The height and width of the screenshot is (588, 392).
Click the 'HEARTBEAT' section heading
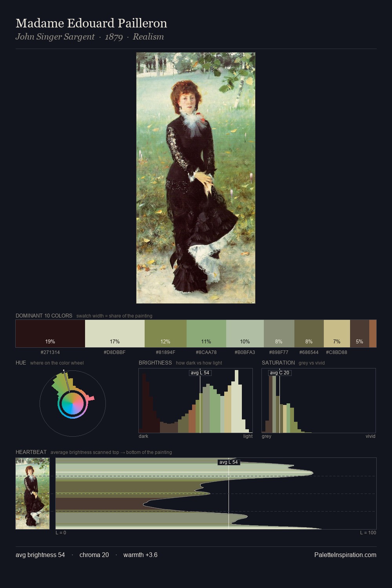point(31,452)
